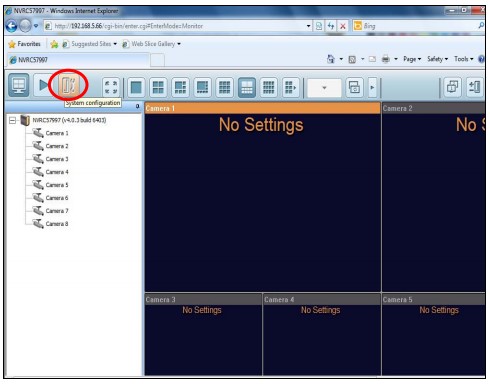Open the Tools menu
Image resolution: width=490 pixels, height=384 pixels.
(464, 59)
